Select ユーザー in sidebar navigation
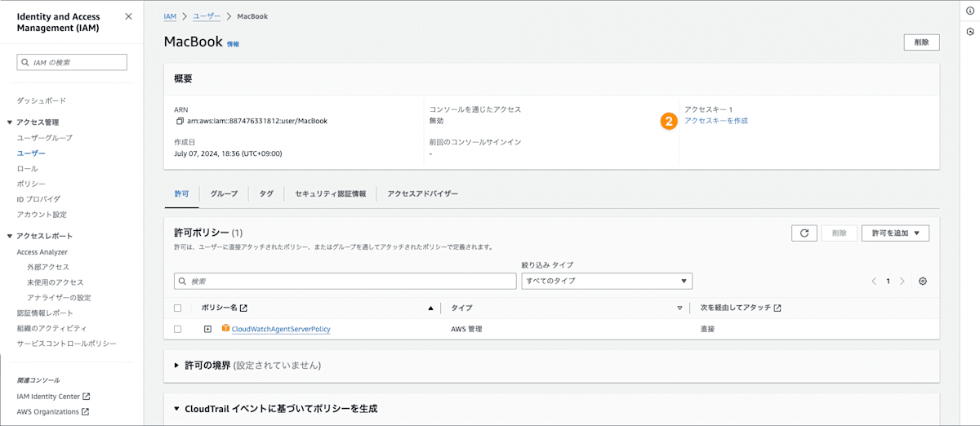 [x=31, y=153]
